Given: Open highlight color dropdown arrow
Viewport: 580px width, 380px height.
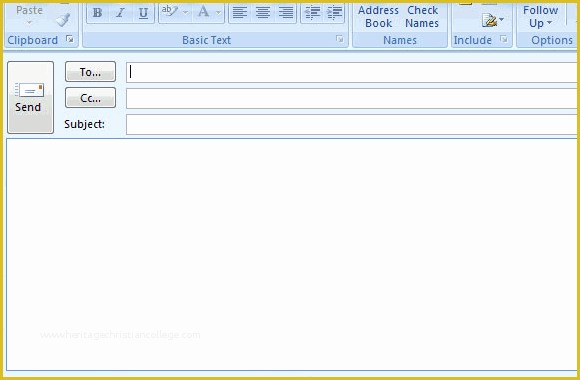Looking at the screenshot, I should [186, 13].
